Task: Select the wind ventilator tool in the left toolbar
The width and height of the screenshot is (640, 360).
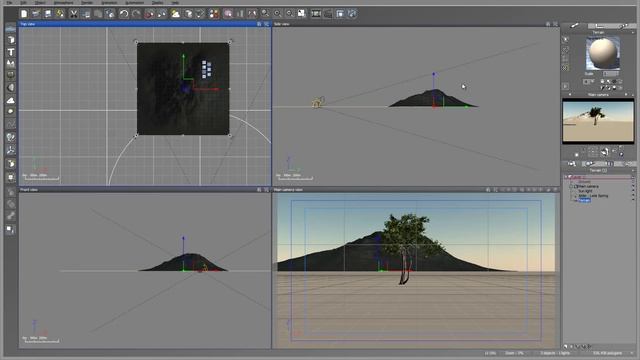Action: click(11, 150)
